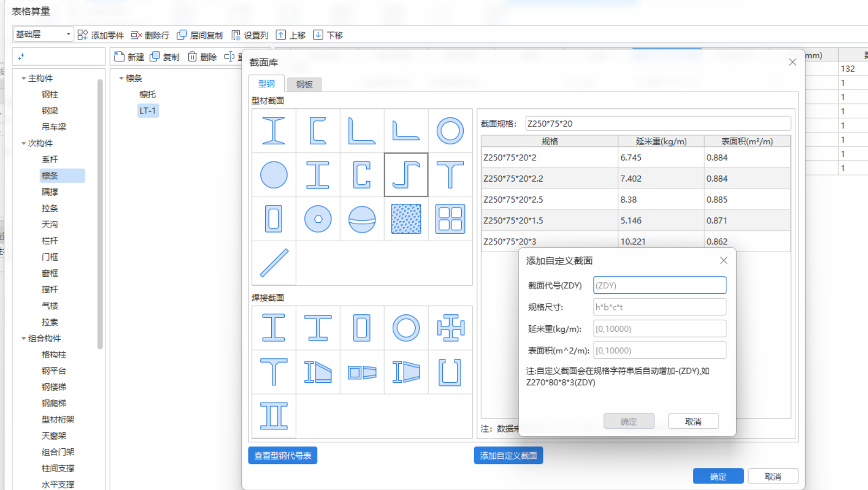Select 檩托 in the component list
This screenshot has width=868, height=490.
(x=148, y=95)
